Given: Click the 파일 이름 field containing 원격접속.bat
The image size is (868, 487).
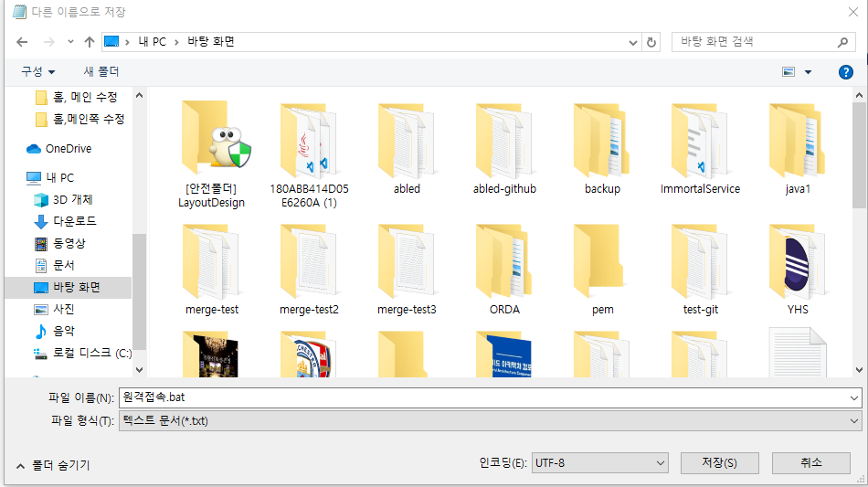Looking at the screenshot, I should click(483, 397).
